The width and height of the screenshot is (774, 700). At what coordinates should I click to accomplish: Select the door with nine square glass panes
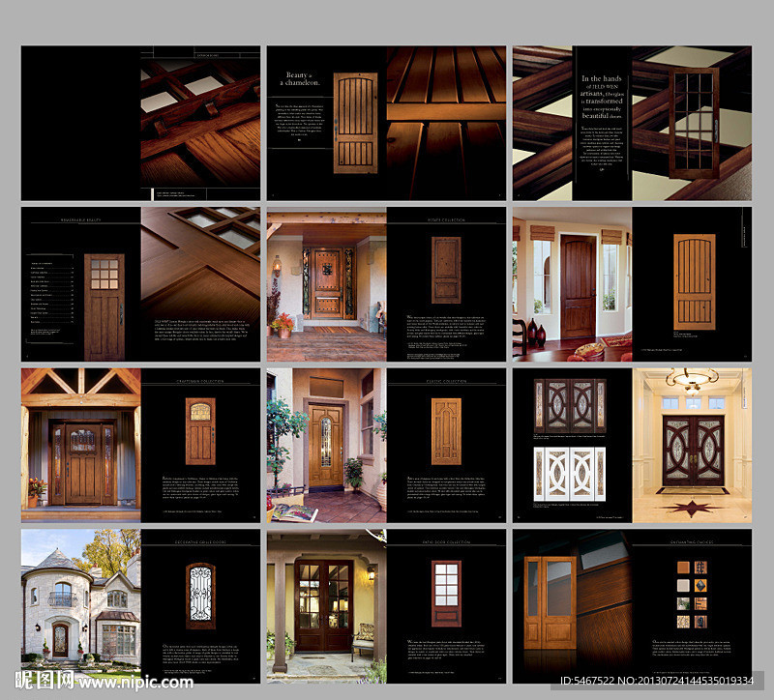click(104, 307)
